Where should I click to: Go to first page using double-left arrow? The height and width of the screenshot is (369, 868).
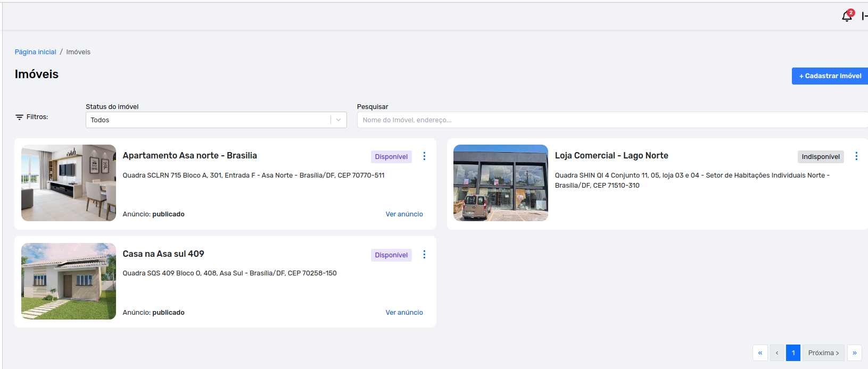(x=760, y=353)
